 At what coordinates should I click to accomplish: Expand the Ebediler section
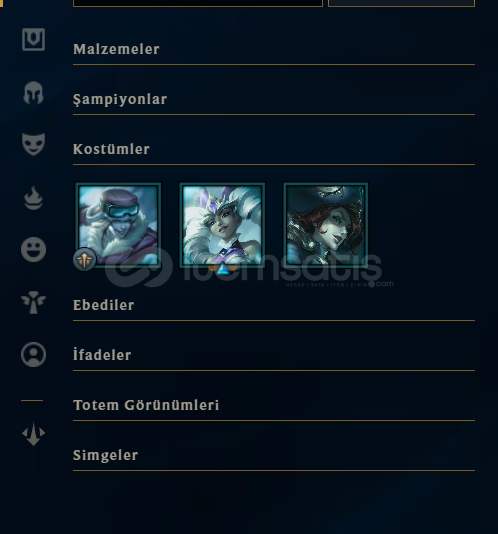pyautogui.click(x=274, y=306)
